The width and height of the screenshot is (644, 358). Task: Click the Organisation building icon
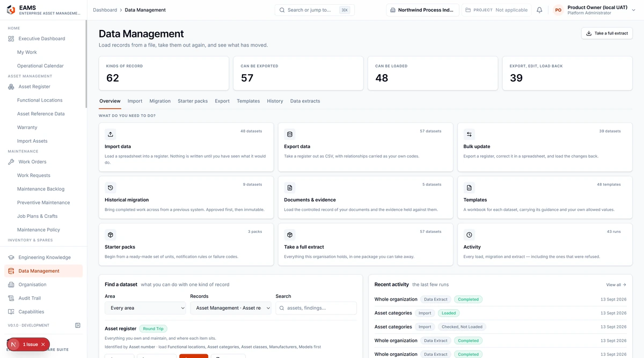(11, 284)
